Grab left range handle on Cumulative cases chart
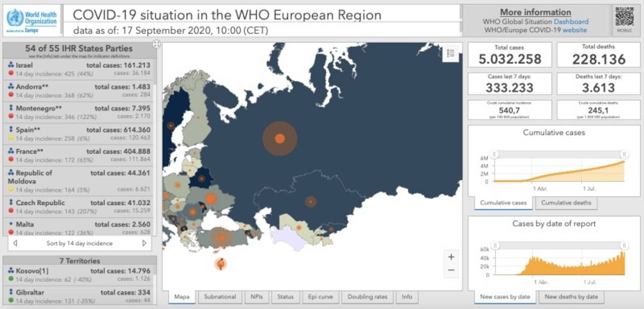The image size is (644, 309). [494, 154]
